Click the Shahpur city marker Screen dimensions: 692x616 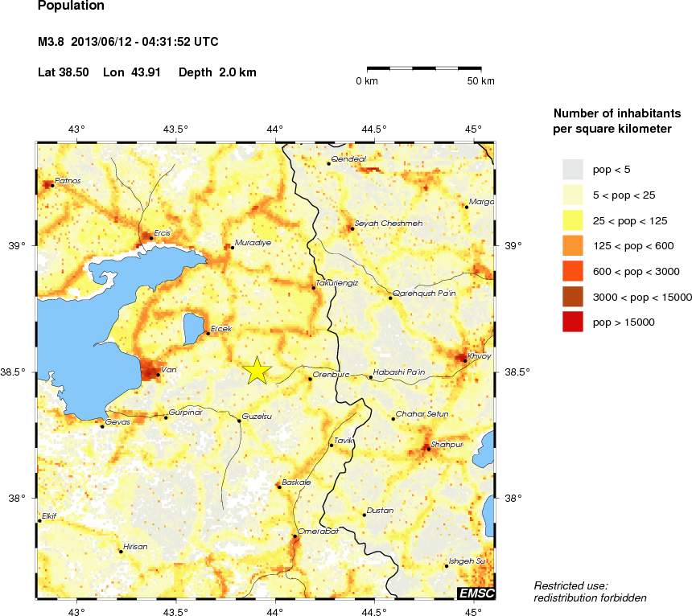(428, 449)
